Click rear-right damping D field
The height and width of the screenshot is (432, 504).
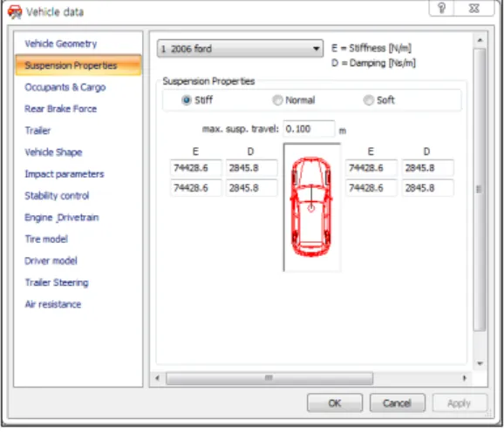pos(428,188)
